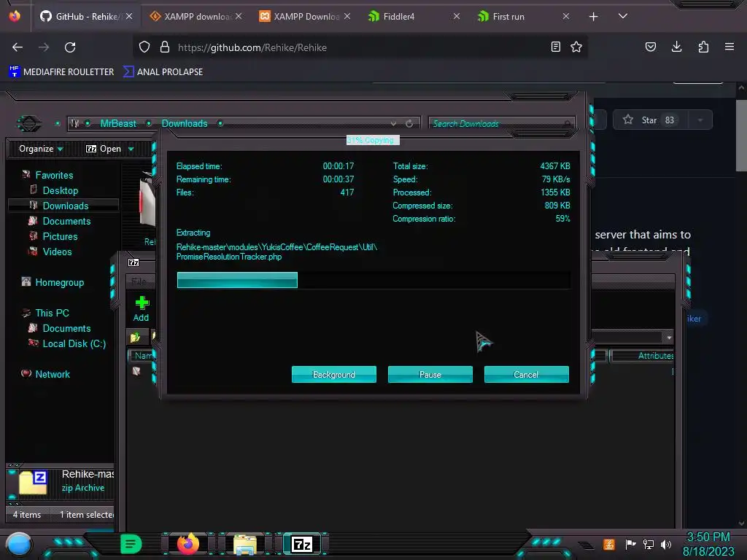Viewport: 747px width, 560px height.
Task: Refresh the Explorer folder view
Action: pyautogui.click(x=409, y=124)
